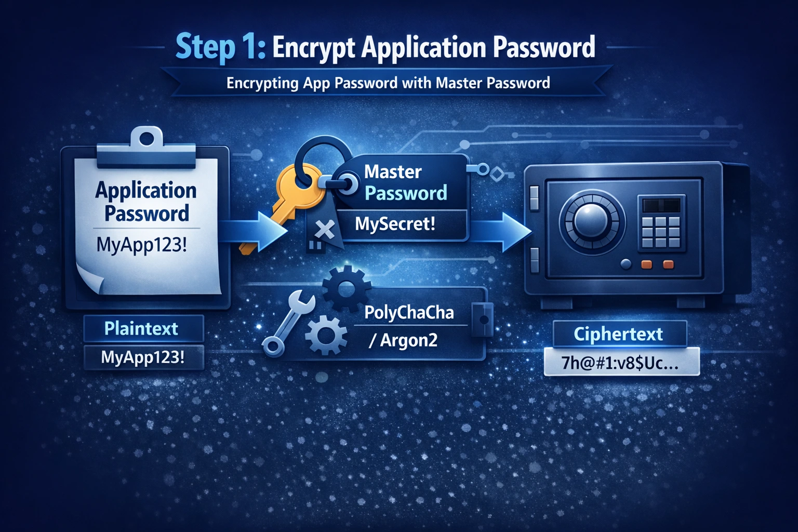Image resolution: width=798 pixels, height=532 pixels.
Task: Click the lower light-blue gear icon
Action: click(x=326, y=336)
